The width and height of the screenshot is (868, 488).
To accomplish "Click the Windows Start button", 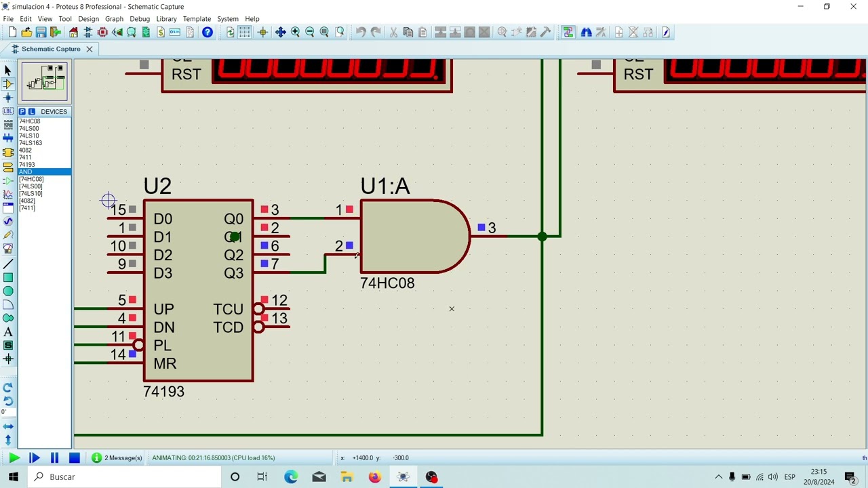I will tap(14, 477).
